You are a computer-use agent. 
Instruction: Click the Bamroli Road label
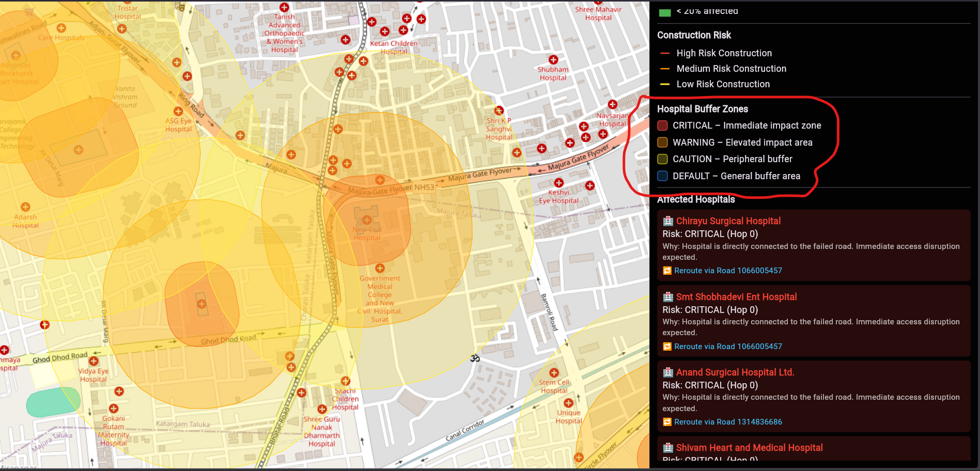point(549,312)
